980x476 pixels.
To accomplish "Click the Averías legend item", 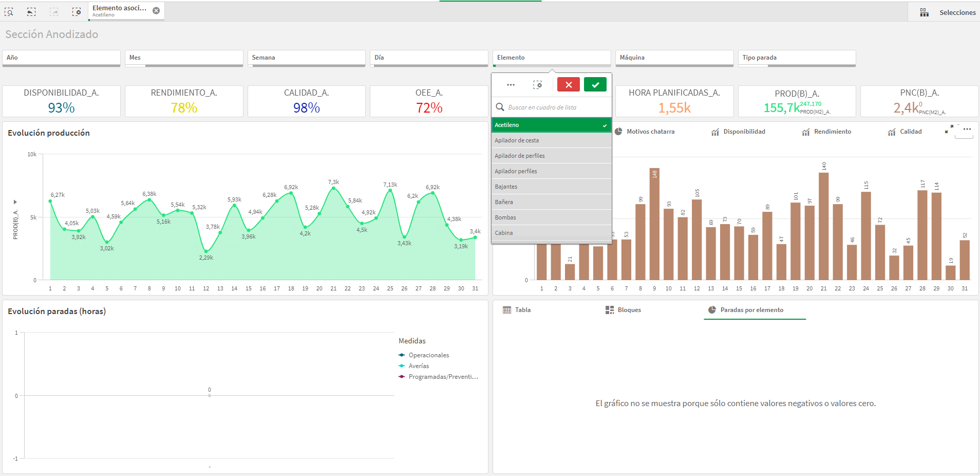I will click(414, 366).
